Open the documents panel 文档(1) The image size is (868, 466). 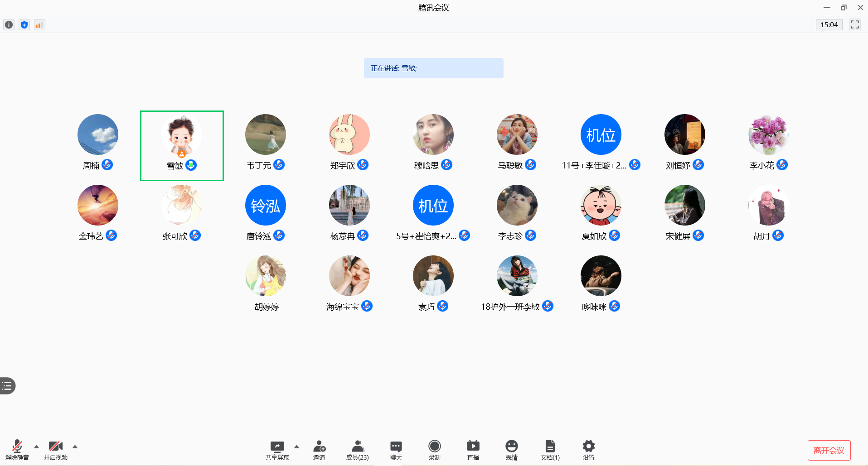[x=550, y=450]
